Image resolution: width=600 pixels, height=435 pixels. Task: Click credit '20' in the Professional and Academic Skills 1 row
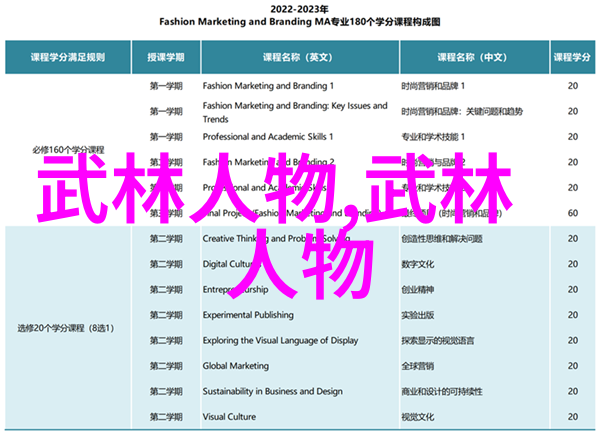(x=573, y=137)
